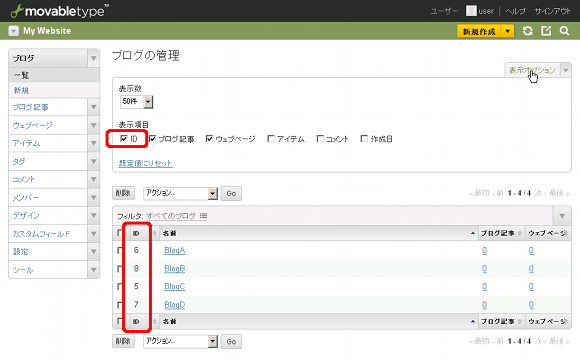Toggle the 表示オプション tab

tap(533, 70)
